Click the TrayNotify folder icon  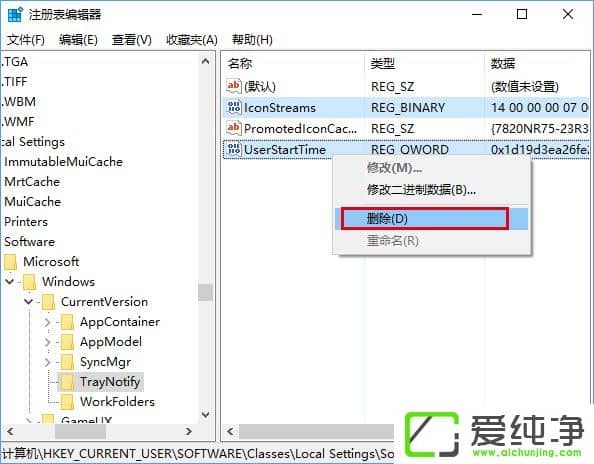[67, 382]
